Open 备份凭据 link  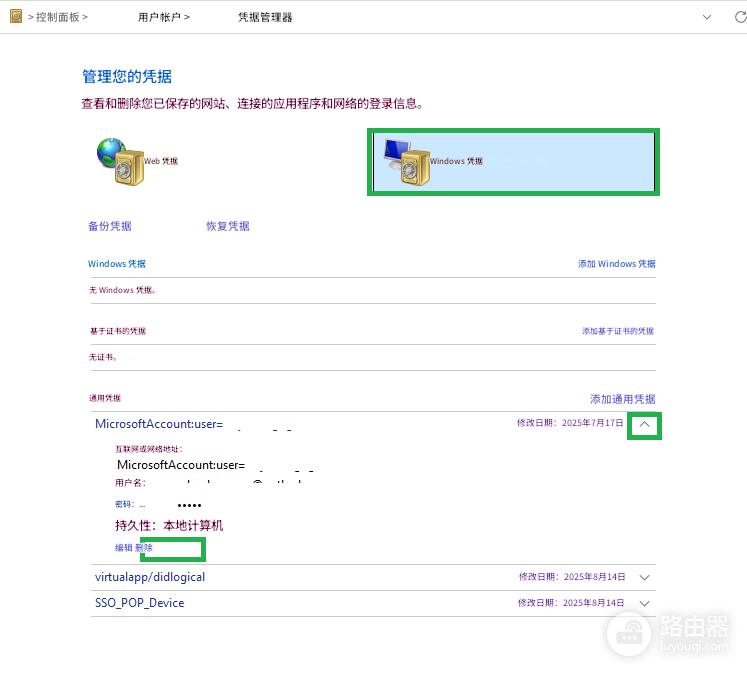[110, 226]
